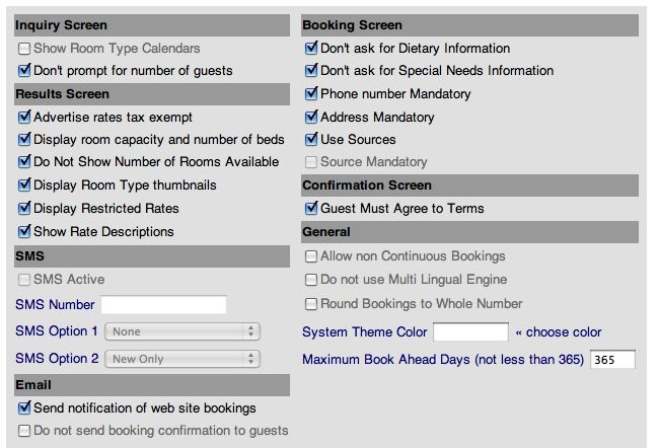Check Round Bookings to Whole Number
Screen dimensions: 659x448
[x=311, y=304]
